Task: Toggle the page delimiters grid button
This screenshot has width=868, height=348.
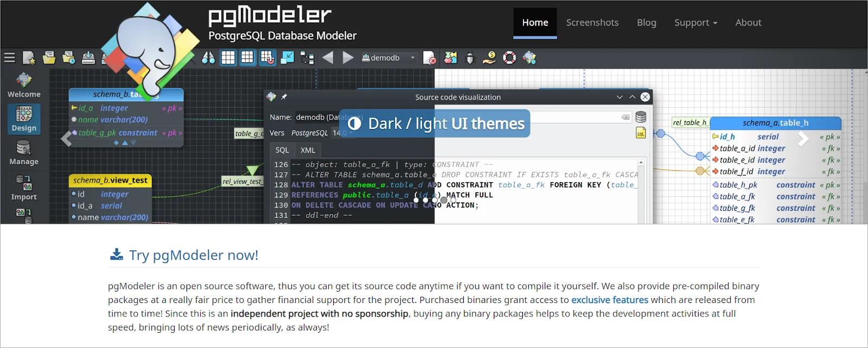Action: (247, 57)
